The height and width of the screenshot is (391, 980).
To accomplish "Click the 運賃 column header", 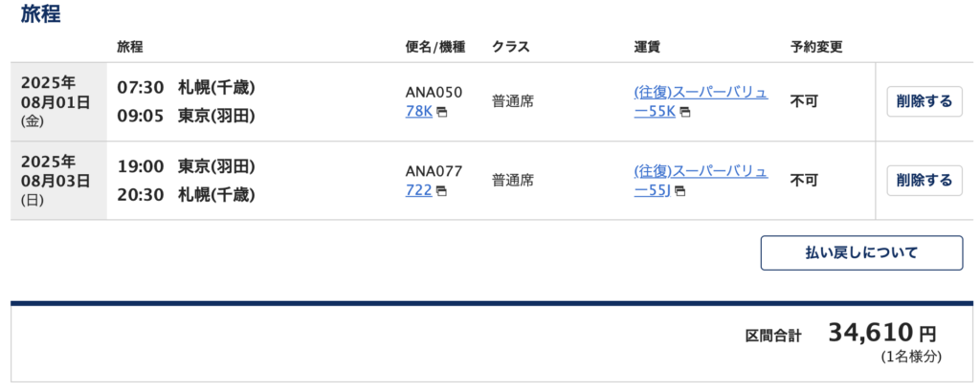I will click(x=648, y=48).
